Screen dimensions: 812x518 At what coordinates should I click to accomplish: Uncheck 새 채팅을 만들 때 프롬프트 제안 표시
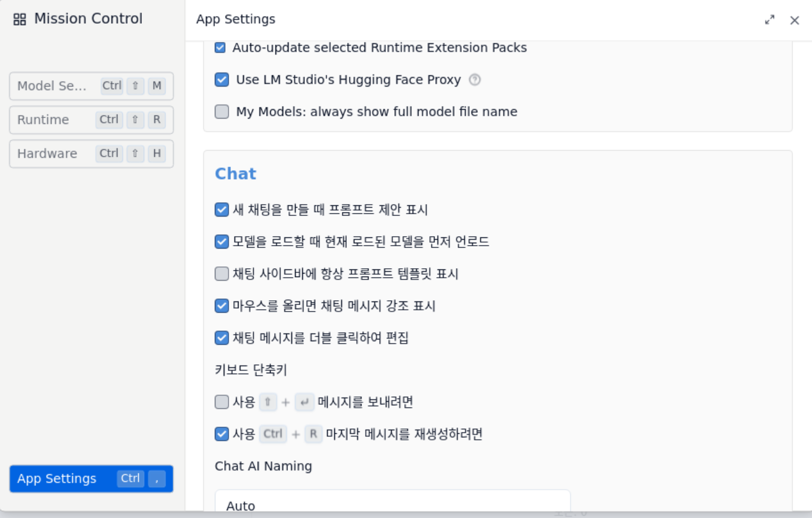[x=222, y=209]
